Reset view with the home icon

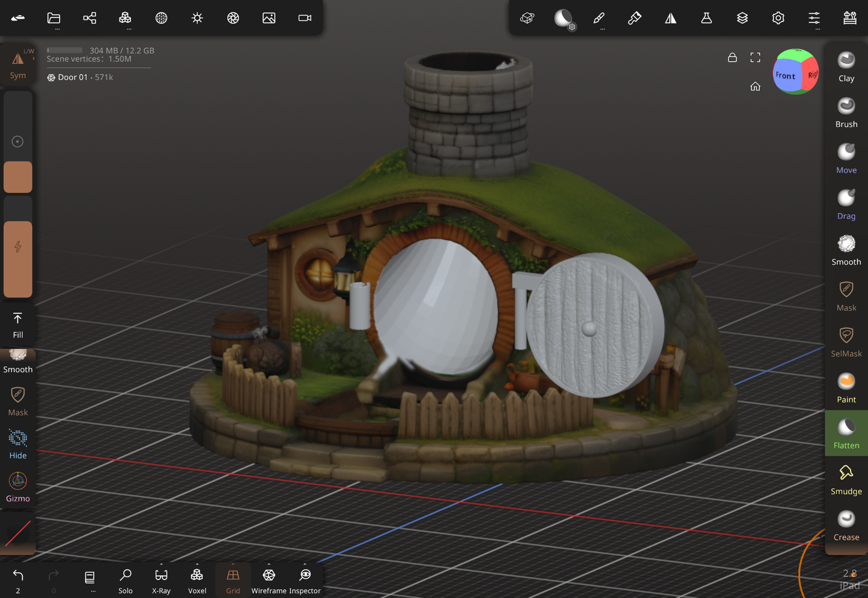pos(755,86)
